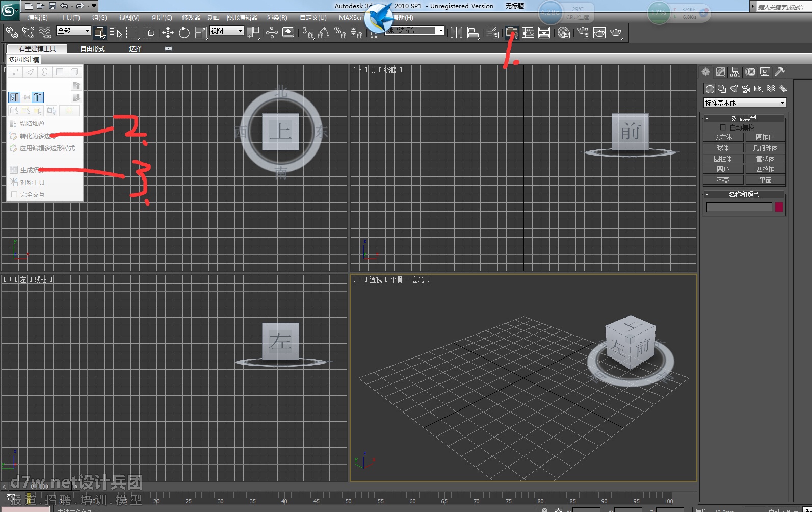Click the 对称工具 entry in ribbon panel
The height and width of the screenshot is (512, 812).
28,182
